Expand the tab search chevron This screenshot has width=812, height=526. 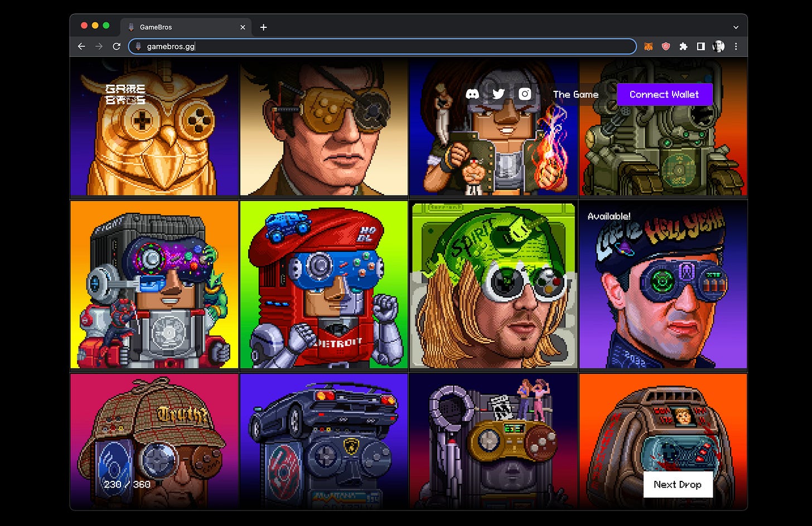[736, 27]
